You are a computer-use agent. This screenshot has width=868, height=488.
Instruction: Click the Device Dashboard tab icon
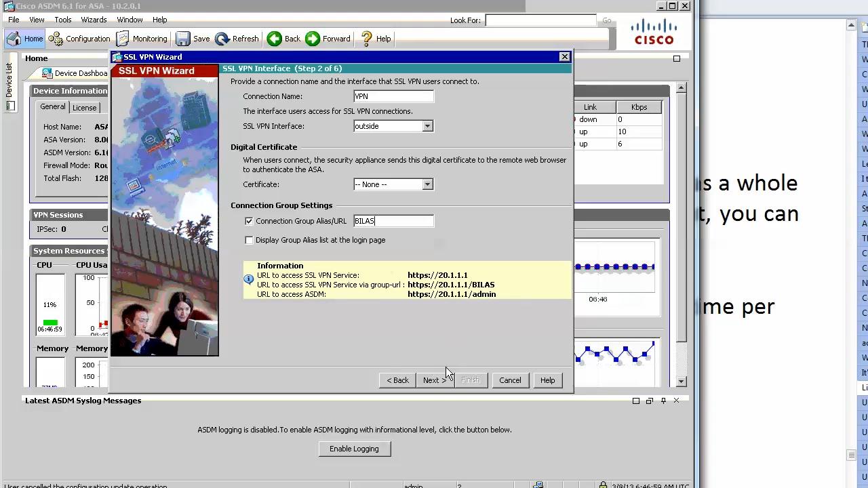point(47,73)
